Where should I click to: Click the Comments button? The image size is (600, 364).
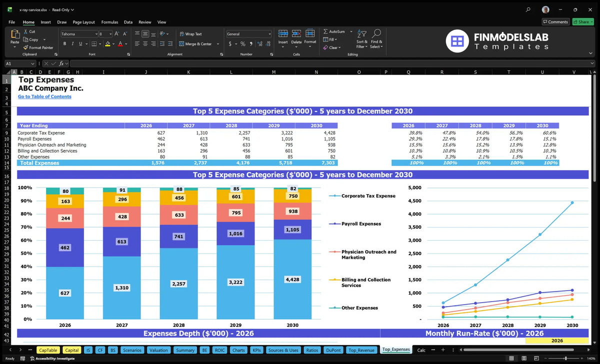pos(555,22)
